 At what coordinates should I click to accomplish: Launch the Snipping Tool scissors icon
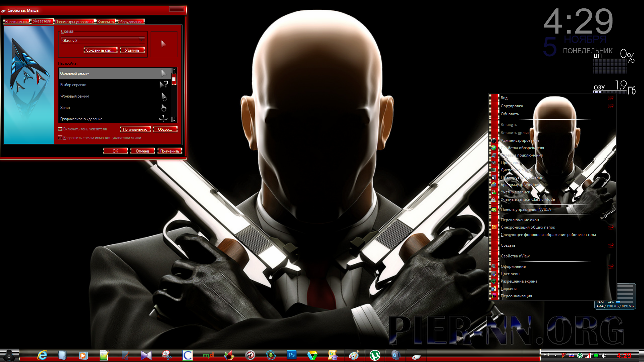pyautogui.click(x=167, y=355)
